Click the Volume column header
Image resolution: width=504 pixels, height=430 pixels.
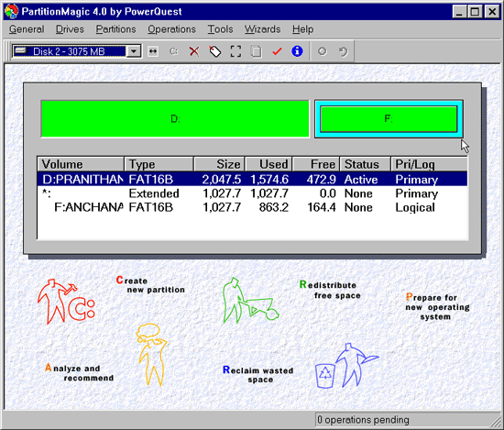click(x=81, y=164)
